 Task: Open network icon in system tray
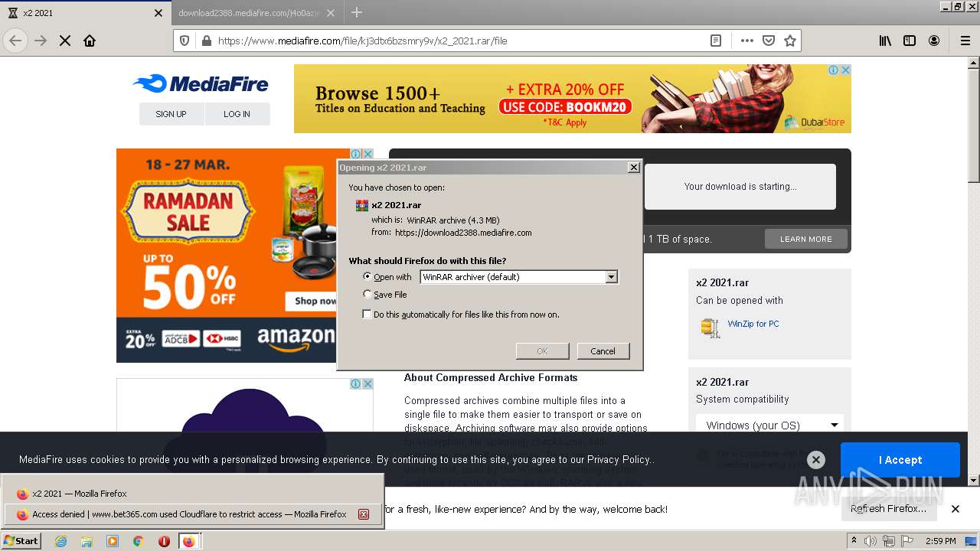pos(888,541)
